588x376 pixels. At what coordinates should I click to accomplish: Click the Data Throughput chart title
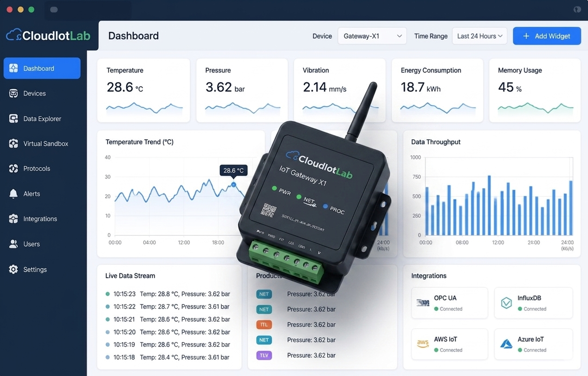pos(436,142)
